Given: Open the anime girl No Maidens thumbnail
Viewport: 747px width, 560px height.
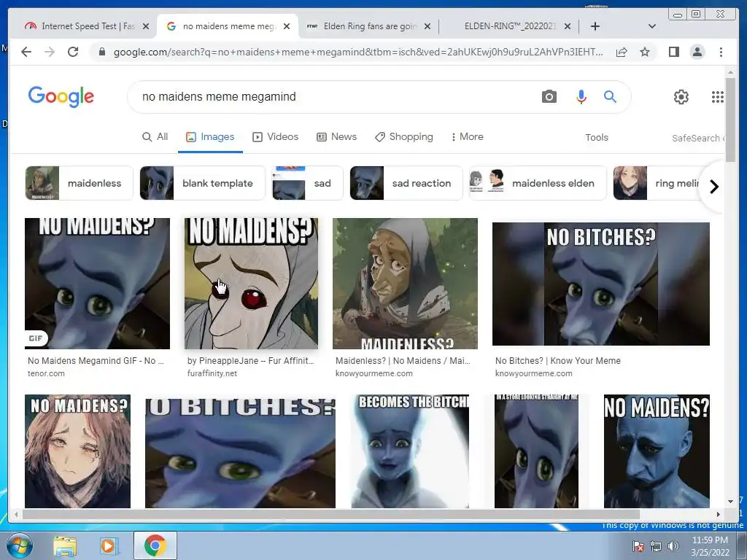Looking at the screenshot, I should (x=77, y=451).
